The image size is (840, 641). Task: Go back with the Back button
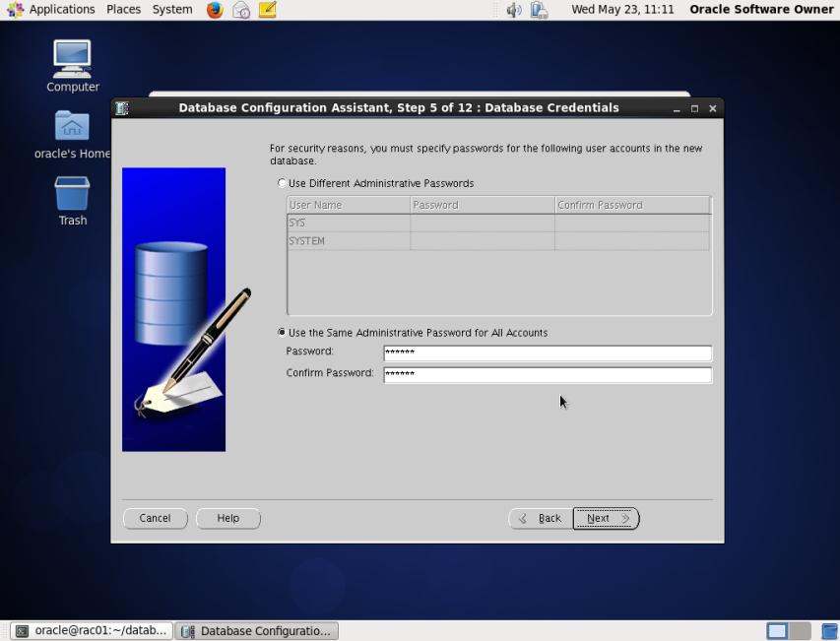[x=540, y=518]
